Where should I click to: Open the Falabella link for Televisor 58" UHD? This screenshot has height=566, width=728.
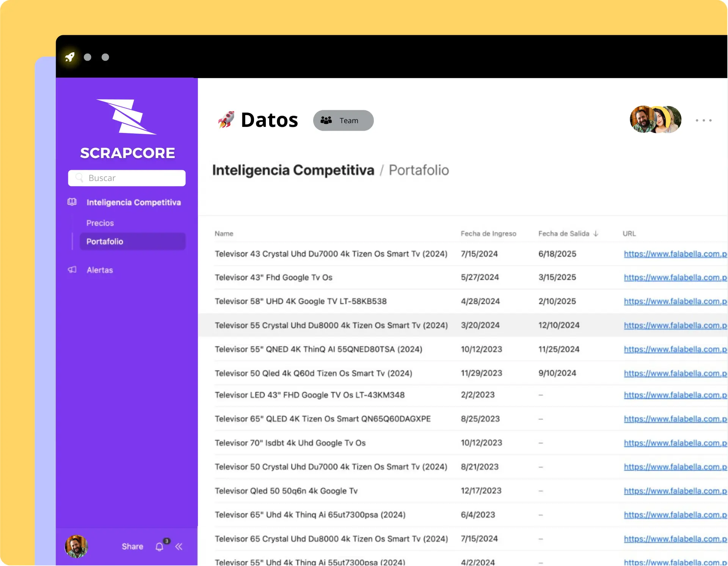[675, 301]
